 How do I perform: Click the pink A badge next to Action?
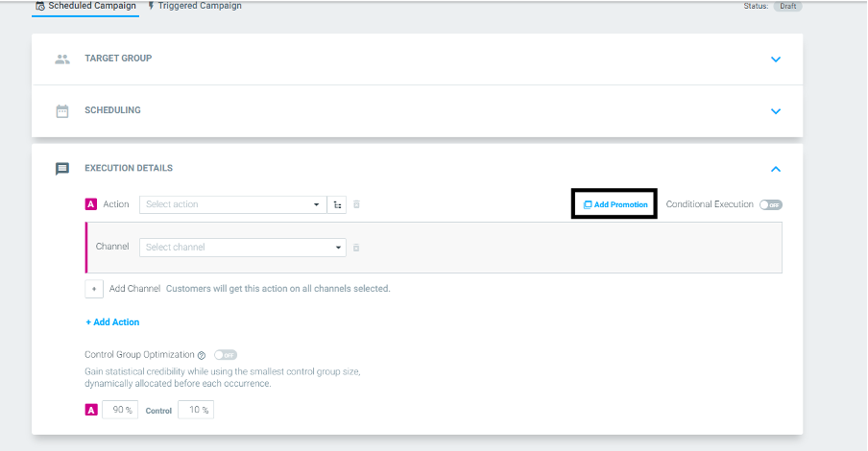pyautogui.click(x=91, y=204)
